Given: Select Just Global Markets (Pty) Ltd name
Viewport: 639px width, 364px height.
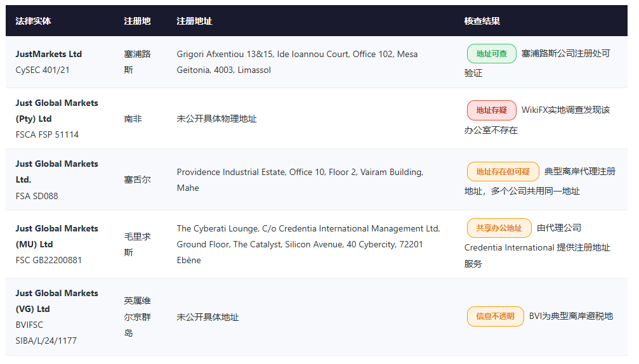Looking at the screenshot, I should point(56,111).
